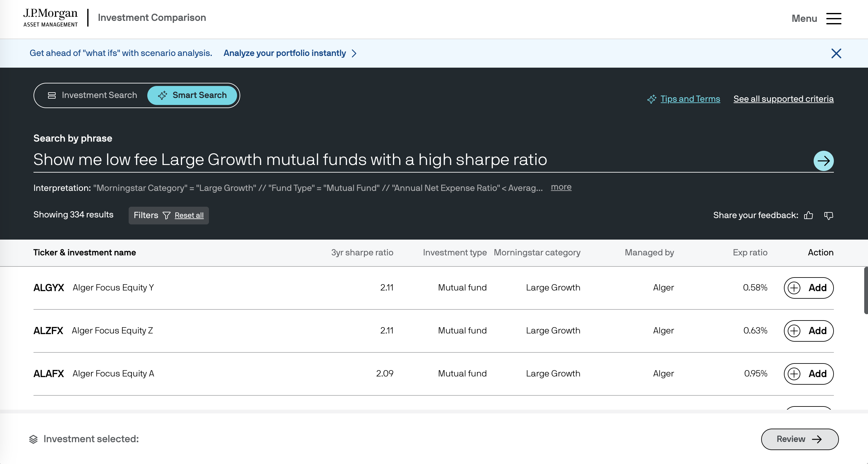Click the Review button
This screenshot has height=464, width=868.
click(799, 439)
